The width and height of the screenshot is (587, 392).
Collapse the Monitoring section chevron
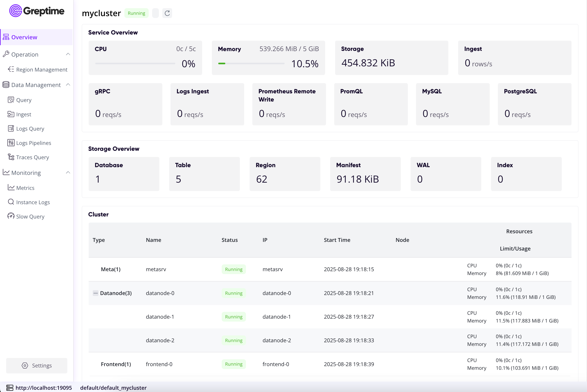point(68,173)
